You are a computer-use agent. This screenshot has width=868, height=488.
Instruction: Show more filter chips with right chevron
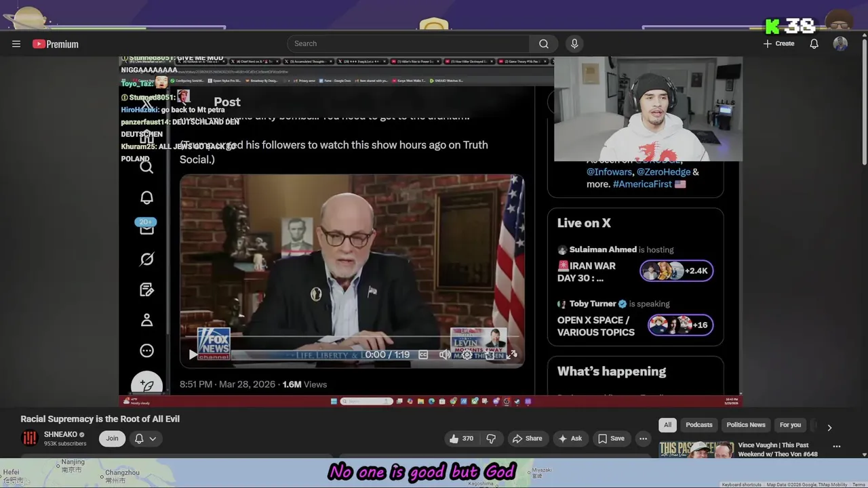(x=829, y=428)
